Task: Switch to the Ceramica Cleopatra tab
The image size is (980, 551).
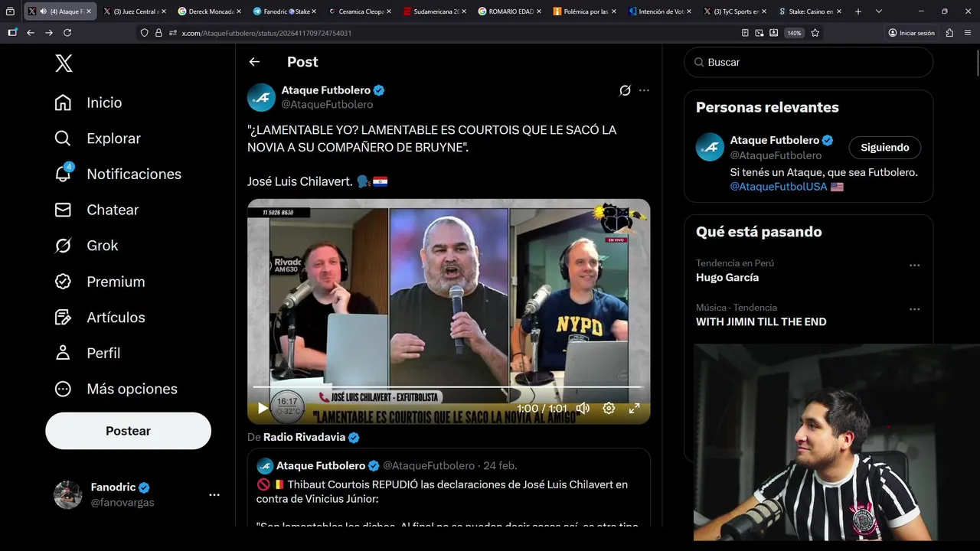Action: click(358, 11)
